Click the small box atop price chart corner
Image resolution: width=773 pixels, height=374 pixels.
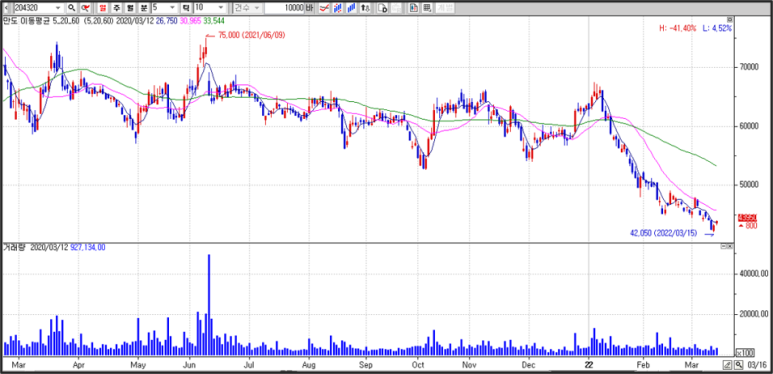click(730, 19)
